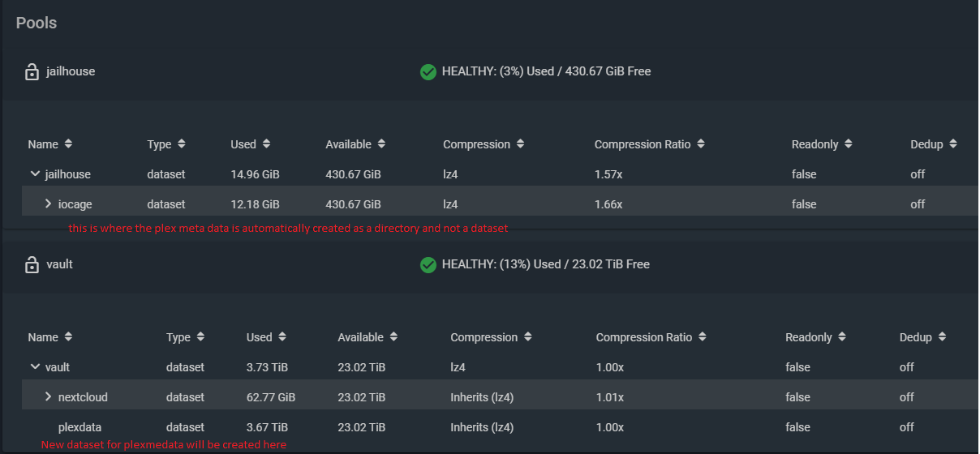Sort jailhouse table by Type header
Image resolution: width=980 pixels, height=454 pixels.
(159, 144)
